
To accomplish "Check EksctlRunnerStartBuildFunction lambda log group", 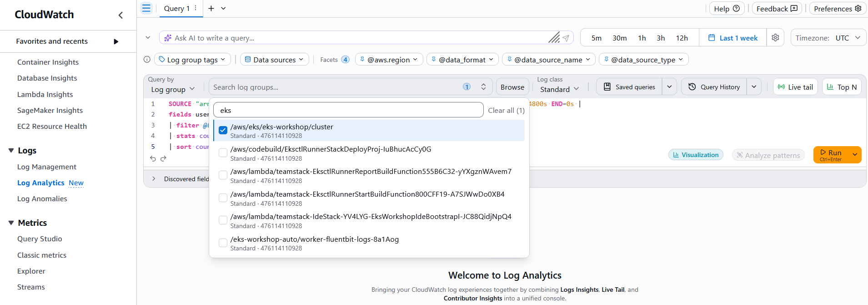I will (223, 198).
